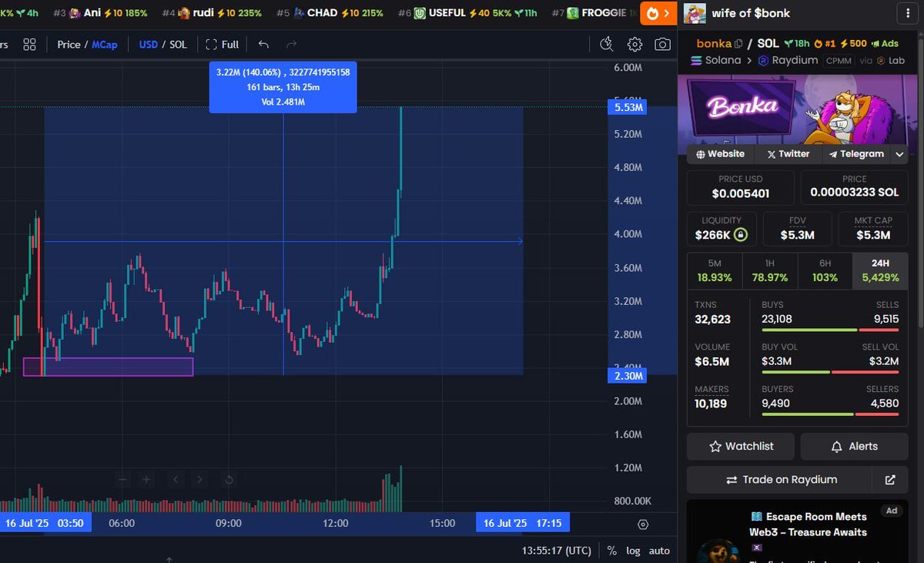This screenshot has height=563, width=924.
Task: Click the Raydium DEX link
Action: pos(788,60)
